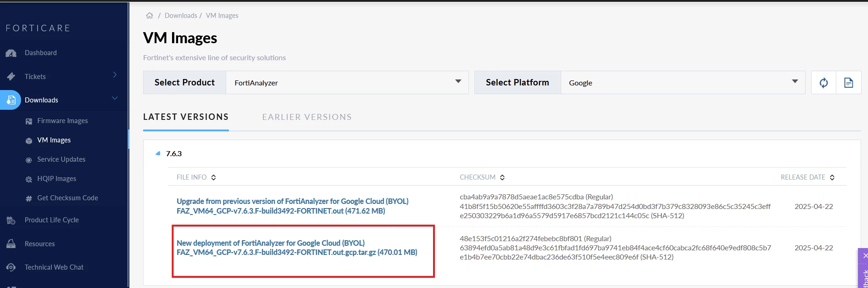Screen dimensions: 868x288
Task: Click SHA-512 checksum of New deployment row
Action: (x=615, y=253)
